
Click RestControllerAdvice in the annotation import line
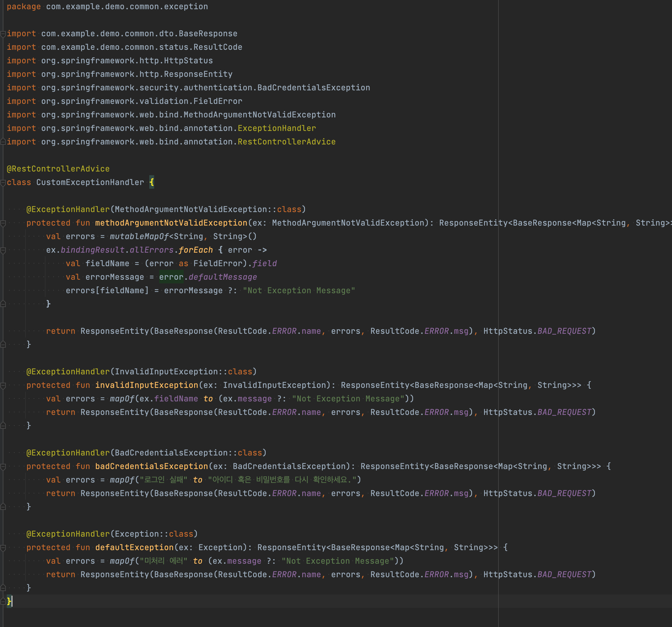[287, 142]
